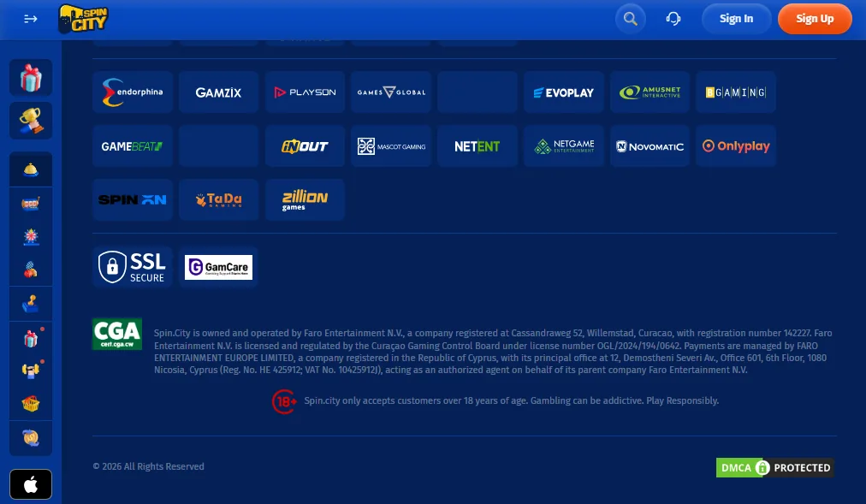The width and height of the screenshot is (866, 504).
Task: Select the Onlyplay provider tile
Action: [736, 146]
